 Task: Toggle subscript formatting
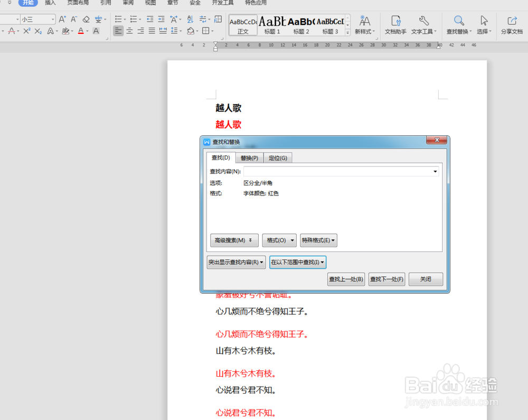[x=39, y=31]
